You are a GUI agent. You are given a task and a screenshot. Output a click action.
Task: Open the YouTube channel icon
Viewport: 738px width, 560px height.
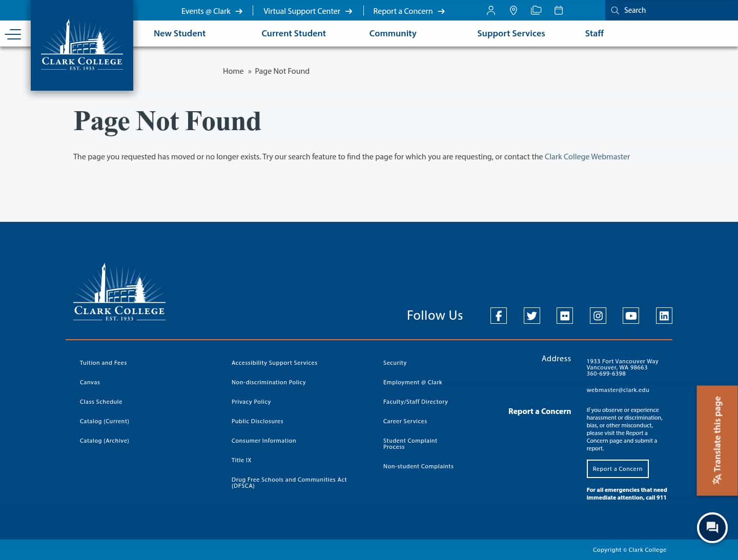[x=631, y=316]
